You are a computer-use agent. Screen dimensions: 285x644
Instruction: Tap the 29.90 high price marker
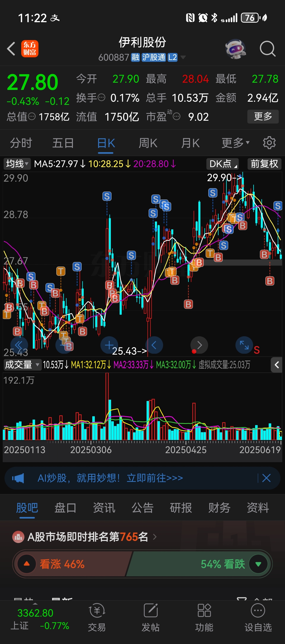225,178
